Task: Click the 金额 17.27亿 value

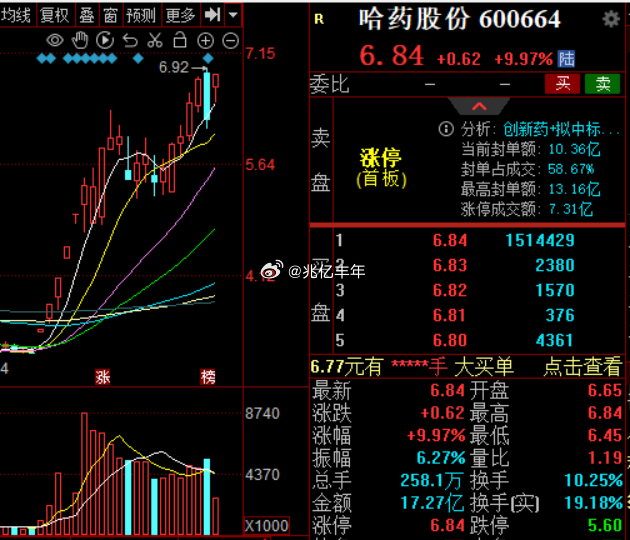Action: [432, 503]
